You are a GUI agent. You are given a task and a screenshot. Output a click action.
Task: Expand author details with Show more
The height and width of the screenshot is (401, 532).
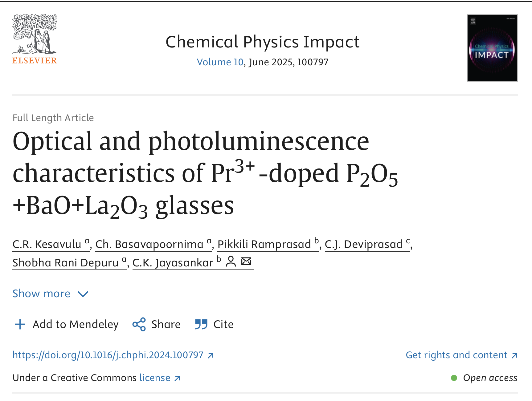[x=41, y=294]
